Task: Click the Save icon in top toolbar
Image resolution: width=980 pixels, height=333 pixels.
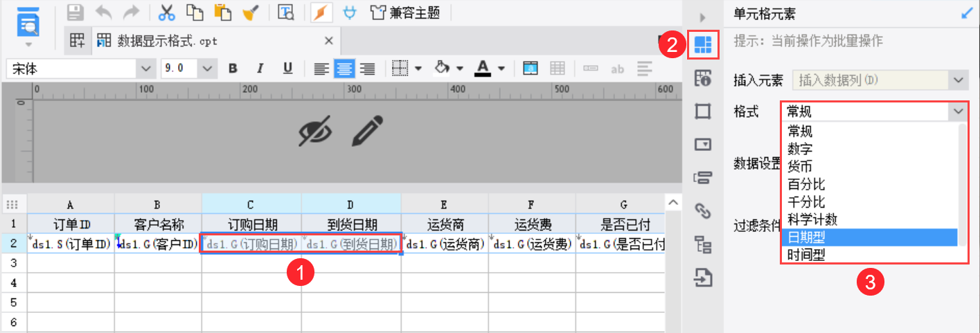Action: coord(75,12)
